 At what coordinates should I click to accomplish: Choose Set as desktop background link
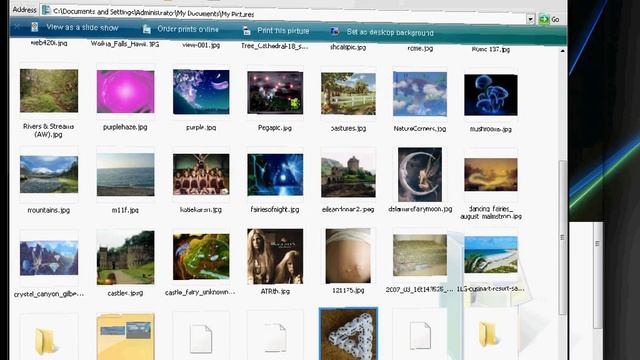point(390,32)
